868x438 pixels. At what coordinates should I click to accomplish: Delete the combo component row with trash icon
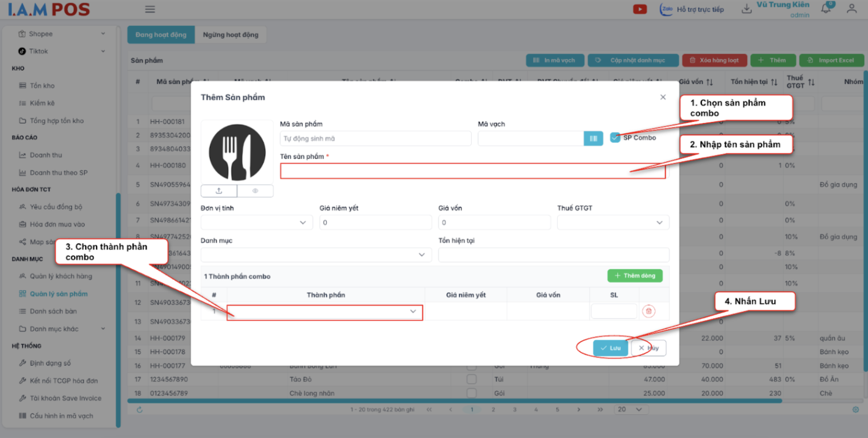(x=648, y=311)
